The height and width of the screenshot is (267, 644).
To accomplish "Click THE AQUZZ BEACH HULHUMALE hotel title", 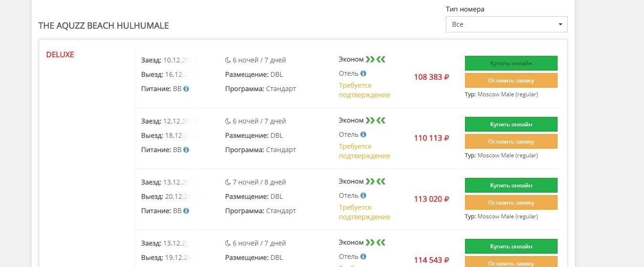I will [104, 26].
